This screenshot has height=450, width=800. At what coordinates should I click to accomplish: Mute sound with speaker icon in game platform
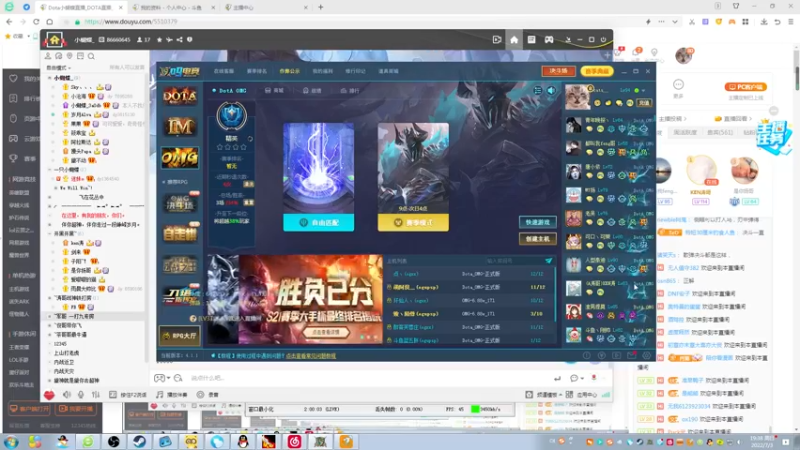click(x=551, y=91)
